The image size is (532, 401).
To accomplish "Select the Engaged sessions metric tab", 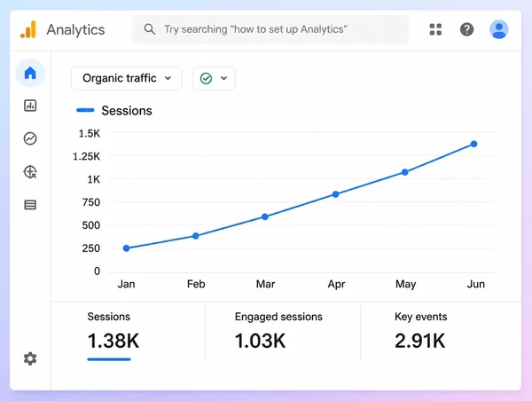I will pos(283,332).
